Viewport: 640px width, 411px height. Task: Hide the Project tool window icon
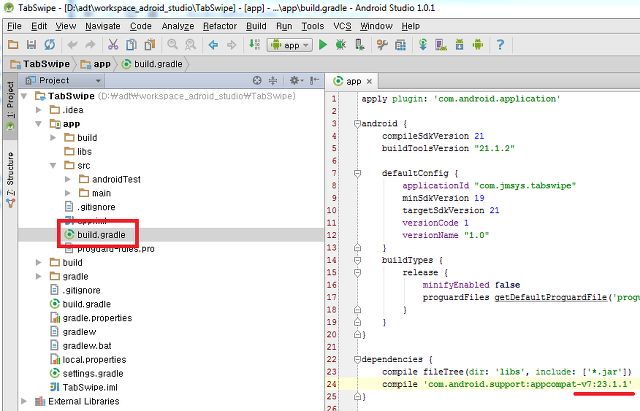[314, 80]
